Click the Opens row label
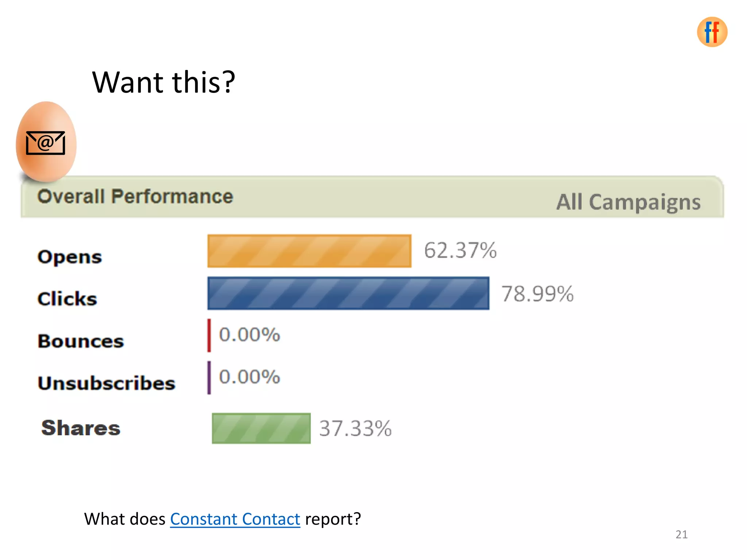The width and height of the screenshot is (747, 560). pos(70,257)
